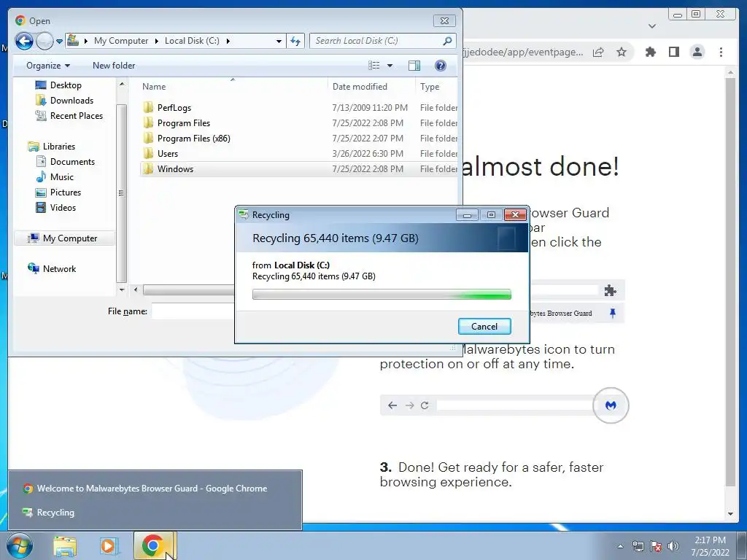Screen dimensions: 747x560
Task: Select My Computer in the address breadcrumb
Action: [x=121, y=41]
